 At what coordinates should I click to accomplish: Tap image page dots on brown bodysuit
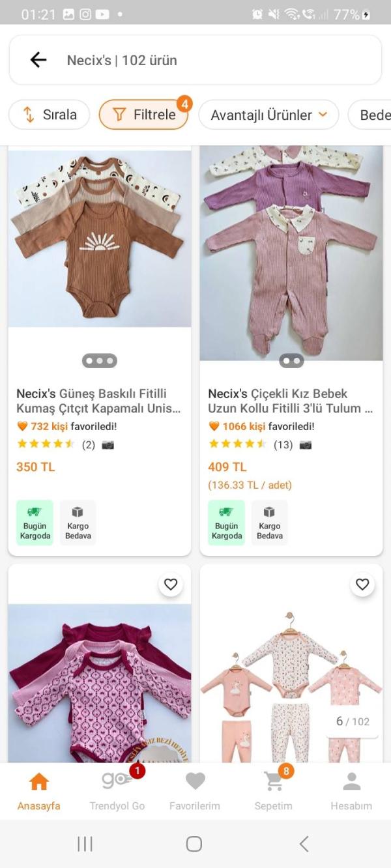[100, 360]
